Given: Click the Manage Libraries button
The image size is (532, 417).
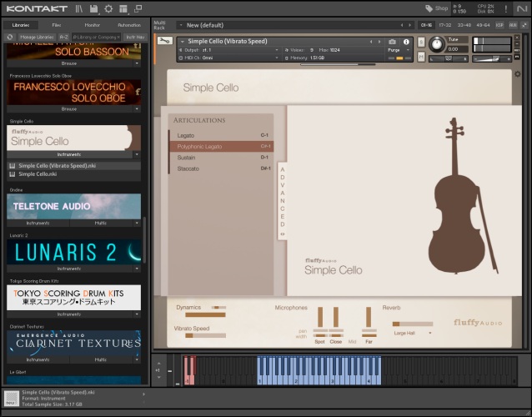Looking at the screenshot, I should [36, 38].
